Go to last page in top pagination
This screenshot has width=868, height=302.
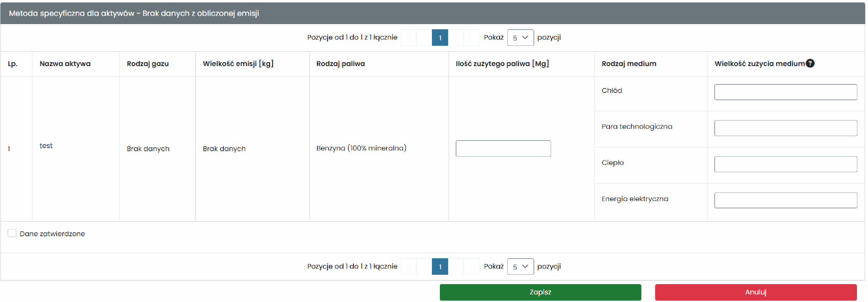(x=472, y=38)
